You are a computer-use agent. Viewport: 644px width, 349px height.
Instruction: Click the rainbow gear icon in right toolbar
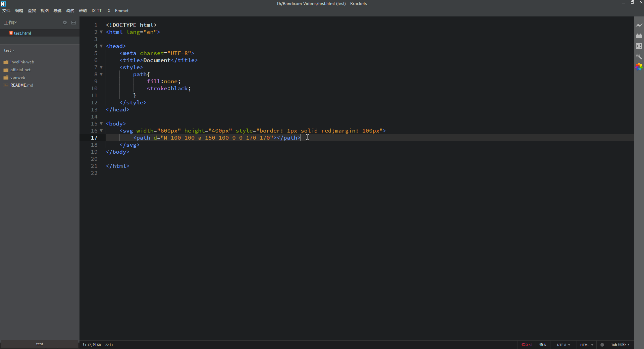pos(639,67)
